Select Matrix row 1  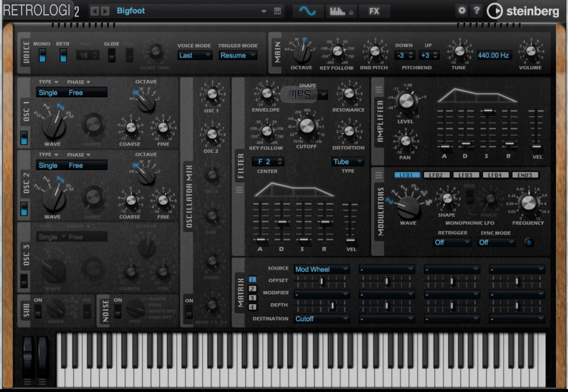pos(252,279)
